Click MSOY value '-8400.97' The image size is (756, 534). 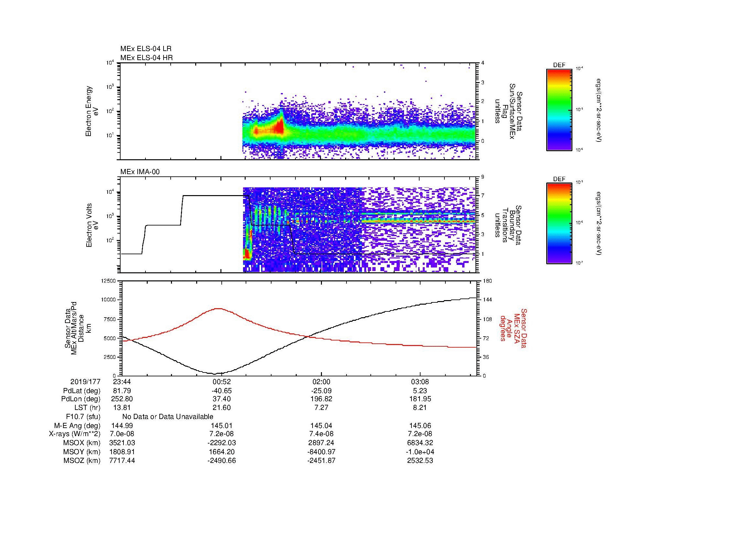[x=321, y=452]
